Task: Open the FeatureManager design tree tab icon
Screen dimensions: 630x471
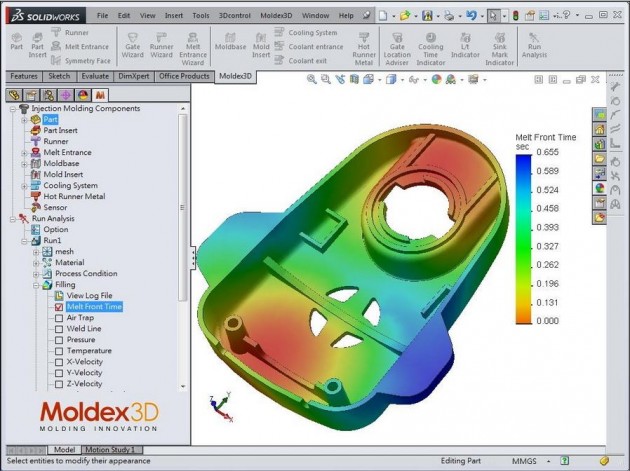Action: click(14, 95)
